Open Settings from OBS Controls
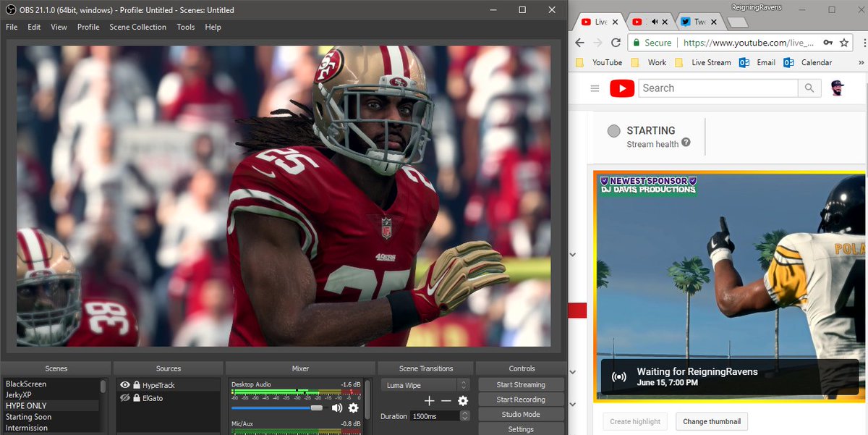 [521, 429]
